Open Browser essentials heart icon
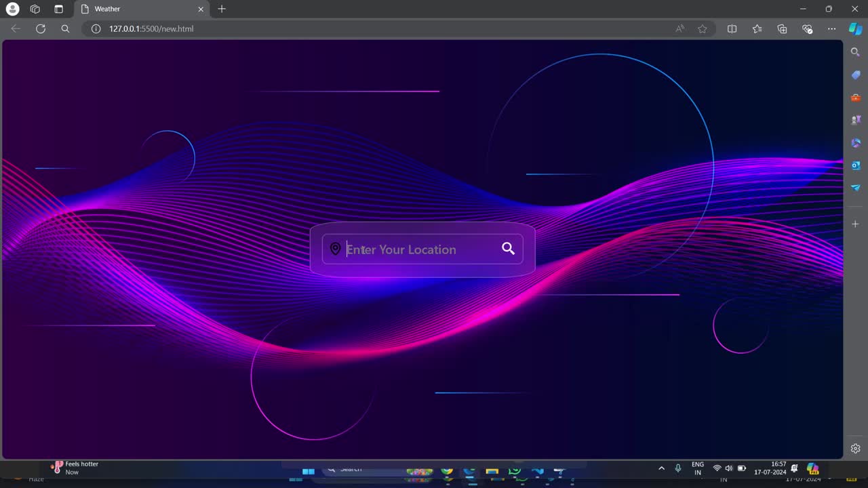Viewport: 868px width, 488px height. [x=807, y=28]
